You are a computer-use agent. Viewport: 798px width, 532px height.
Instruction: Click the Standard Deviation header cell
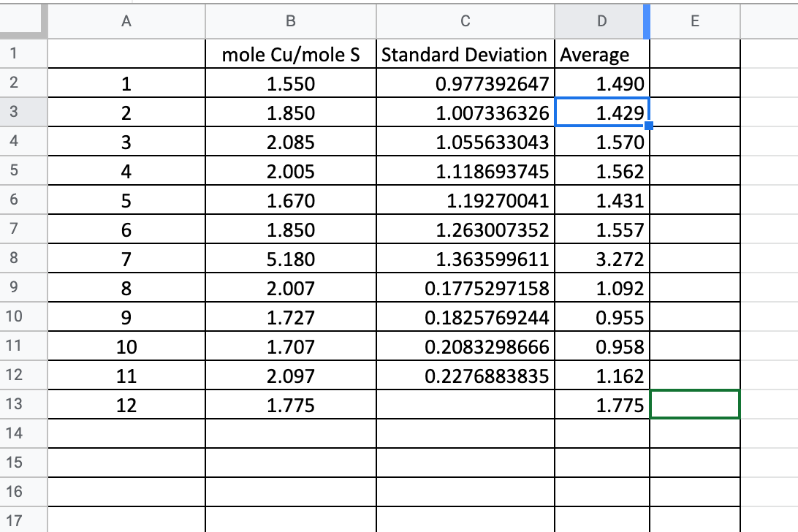pos(465,54)
